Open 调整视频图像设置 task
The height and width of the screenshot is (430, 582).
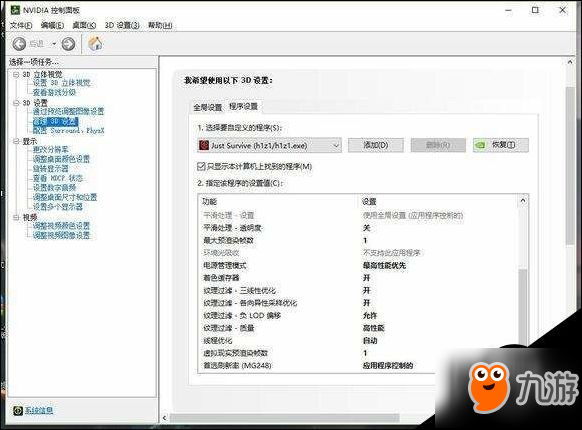pos(61,235)
